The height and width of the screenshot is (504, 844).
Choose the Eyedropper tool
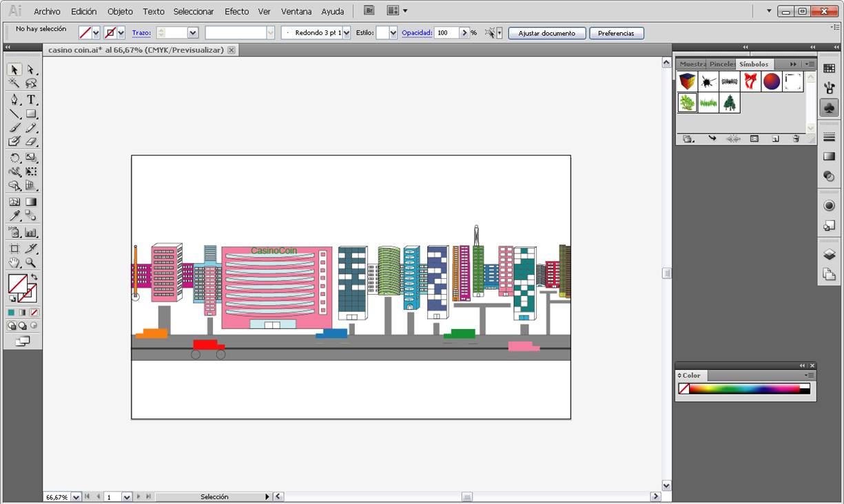[x=14, y=216]
